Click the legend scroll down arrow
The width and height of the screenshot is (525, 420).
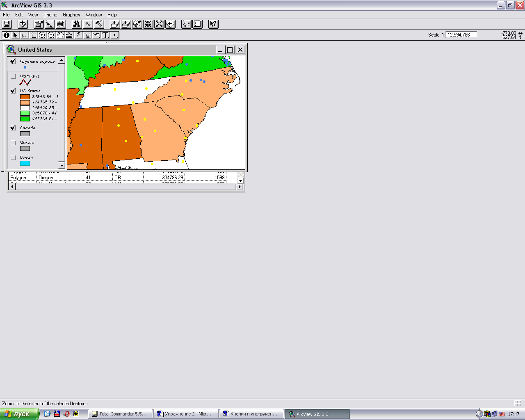pyautogui.click(x=62, y=166)
